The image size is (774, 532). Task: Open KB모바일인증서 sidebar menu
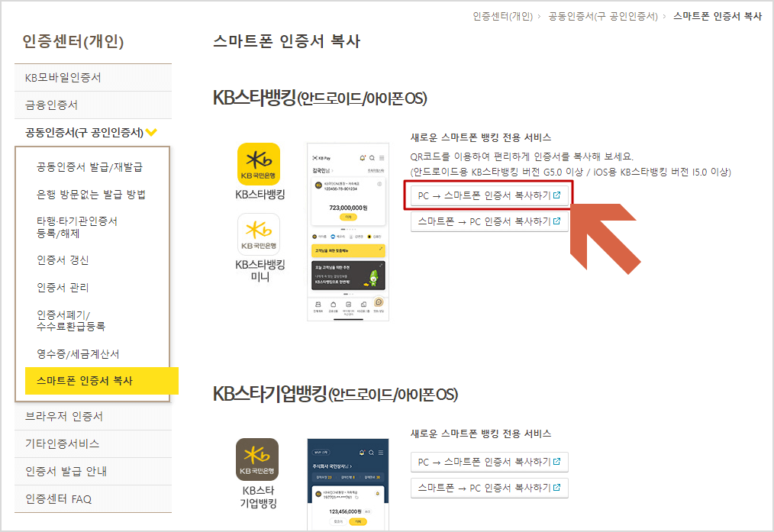pos(93,78)
